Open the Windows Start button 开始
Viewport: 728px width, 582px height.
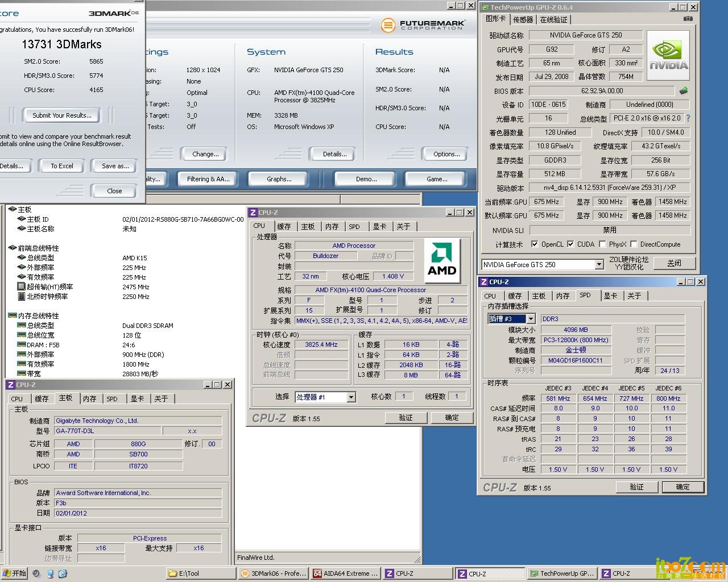14,573
